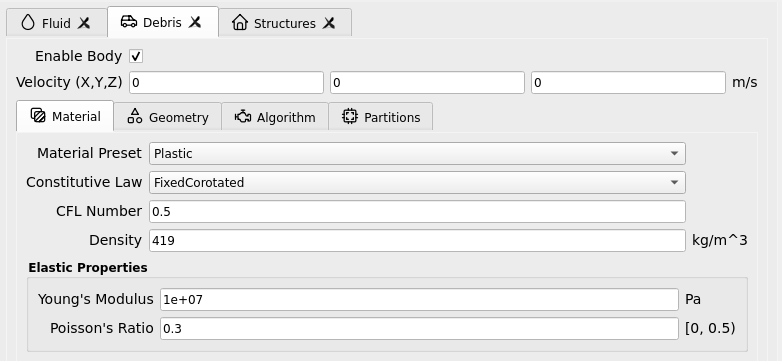Switch to the Algorithm tab
This screenshot has width=782, height=361.
click(x=275, y=117)
